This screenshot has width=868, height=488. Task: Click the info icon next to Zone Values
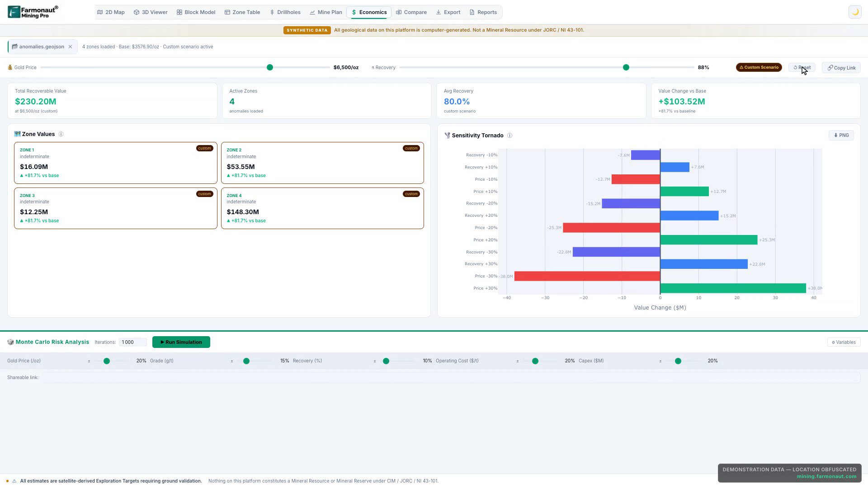click(61, 134)
